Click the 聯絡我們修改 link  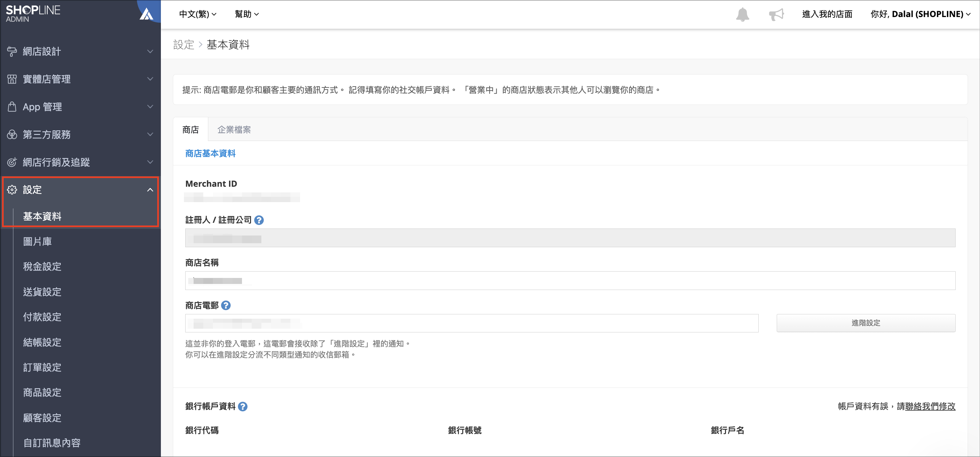tap(930, 406)
